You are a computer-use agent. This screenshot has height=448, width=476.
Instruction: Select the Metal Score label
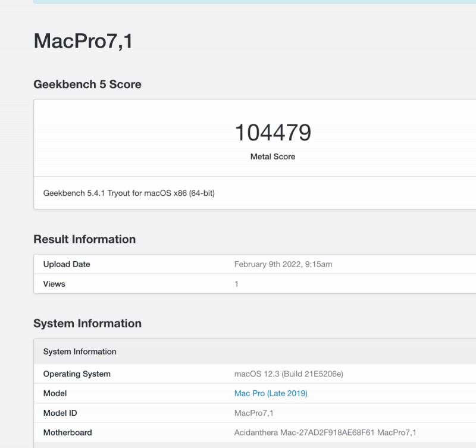tap(273, 156)
